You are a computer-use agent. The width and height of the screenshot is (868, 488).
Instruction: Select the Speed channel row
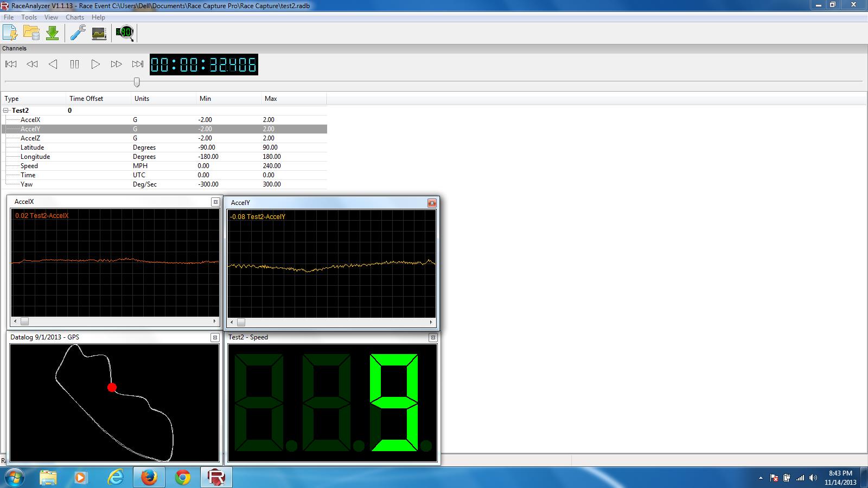(29, 166)
